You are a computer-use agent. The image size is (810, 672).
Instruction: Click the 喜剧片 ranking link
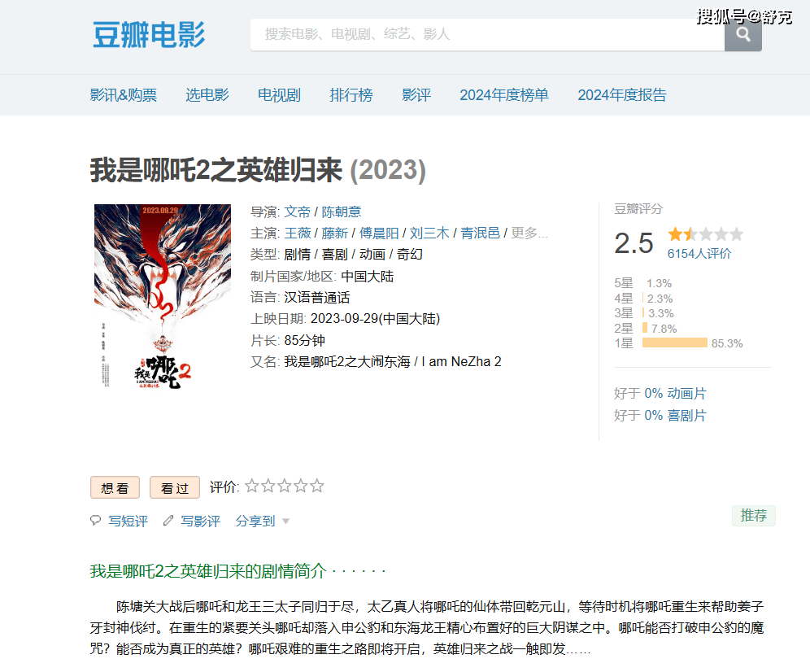coord(686,415)
